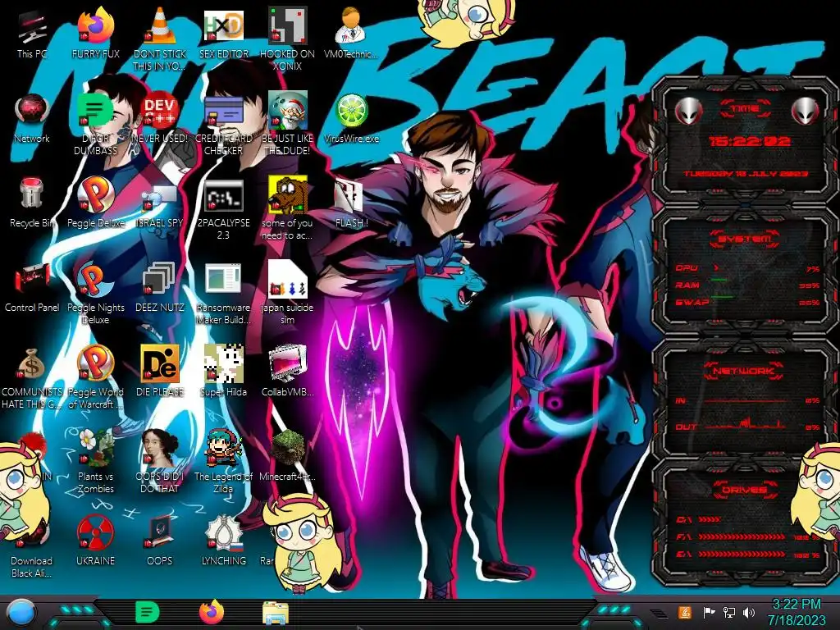
Task: Launch Firefox from the taskbar
Action: click(x=212, y=612)
